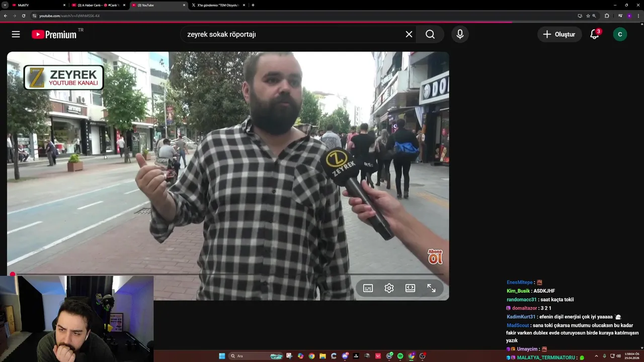Go back in browser history

point(6,16)
